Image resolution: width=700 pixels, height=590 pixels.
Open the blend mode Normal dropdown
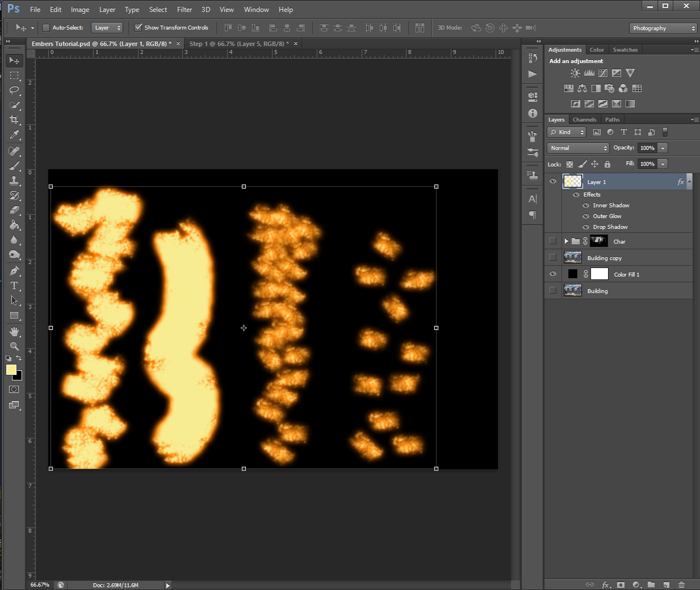click(578, 148)
